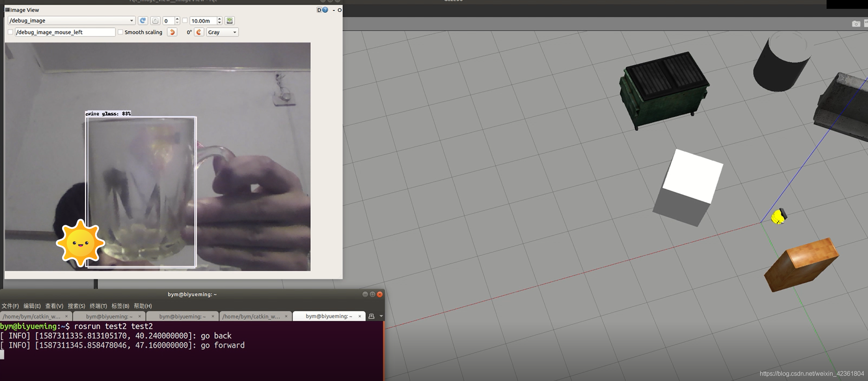Screen dimensions: 868x381
Task: Take a Gazebo screenshot using the camera icon
Action: [856, 24]
